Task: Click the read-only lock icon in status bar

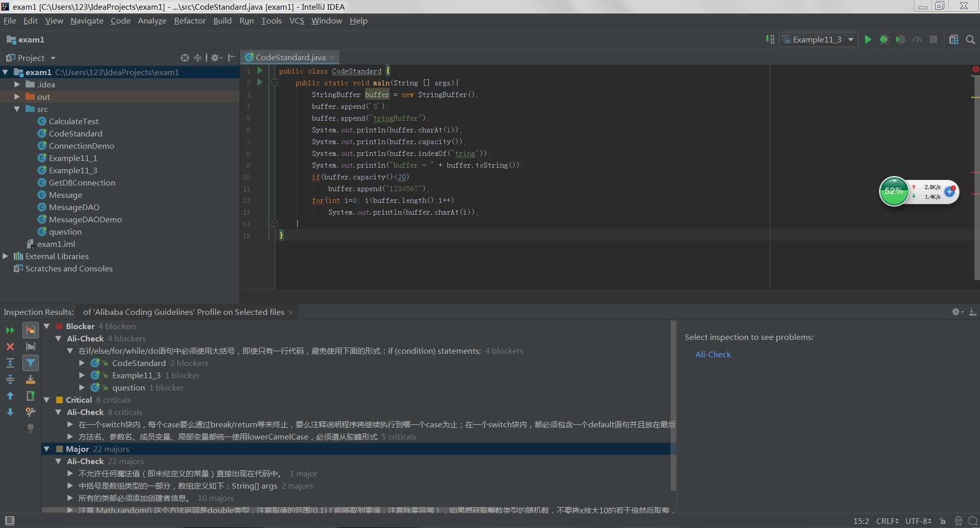Action: (943, 521)
